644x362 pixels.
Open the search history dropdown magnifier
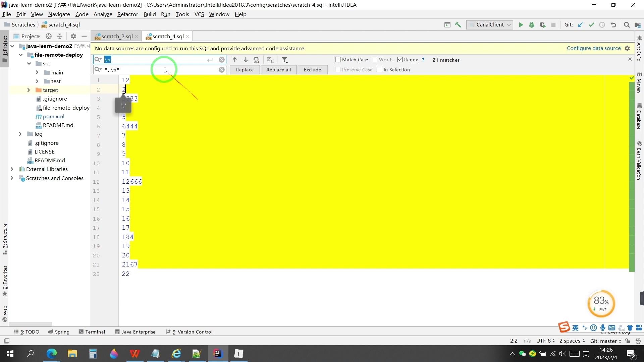(98, 60)
